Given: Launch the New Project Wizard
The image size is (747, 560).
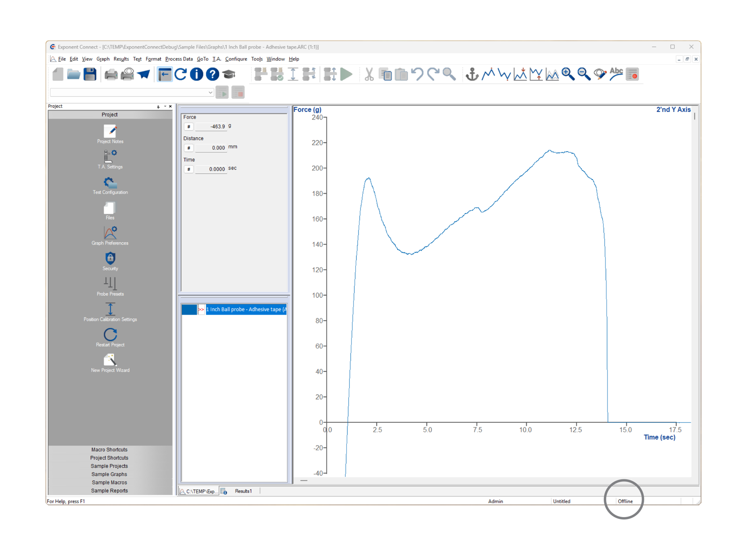Looking at the screenshot, I should point(110,363).
